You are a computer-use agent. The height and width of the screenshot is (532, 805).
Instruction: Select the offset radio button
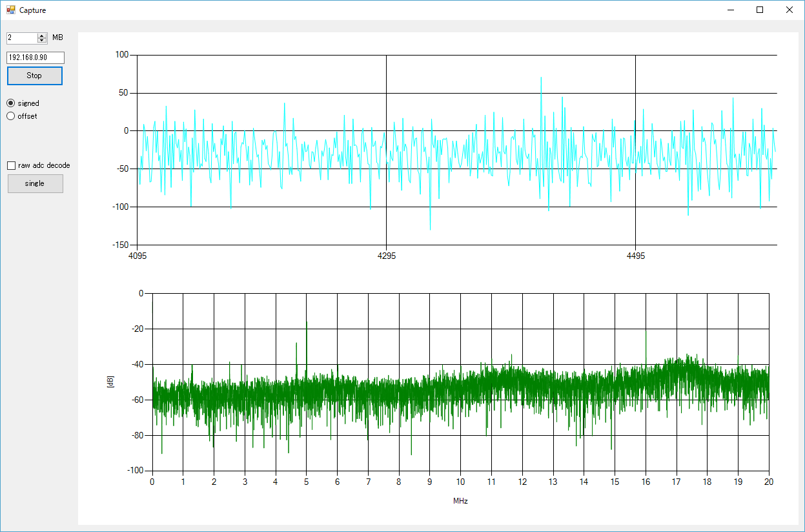tap(10, 116)
